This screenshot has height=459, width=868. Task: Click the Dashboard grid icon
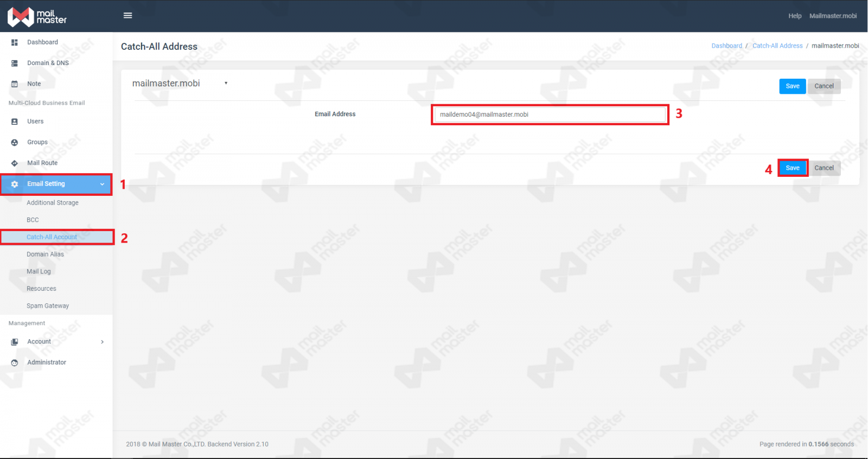click(15, 42)
